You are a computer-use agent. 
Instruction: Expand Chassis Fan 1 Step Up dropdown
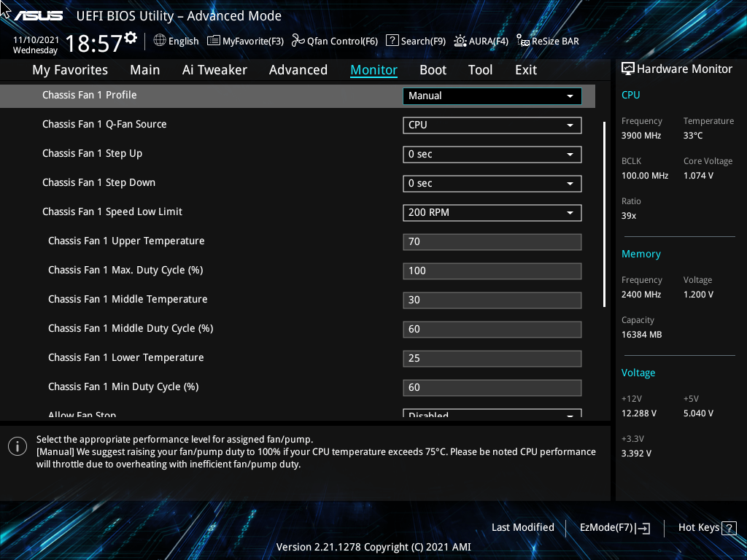[492, 155]
